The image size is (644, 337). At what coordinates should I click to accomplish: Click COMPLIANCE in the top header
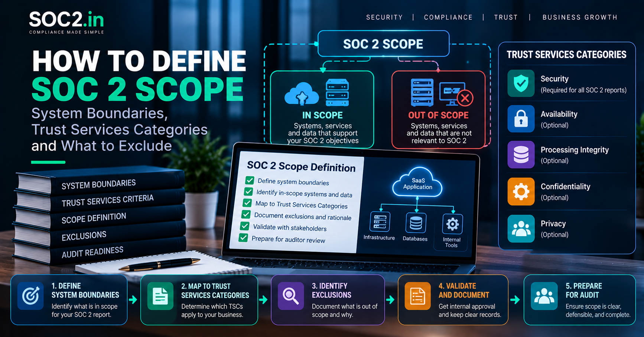448,17
